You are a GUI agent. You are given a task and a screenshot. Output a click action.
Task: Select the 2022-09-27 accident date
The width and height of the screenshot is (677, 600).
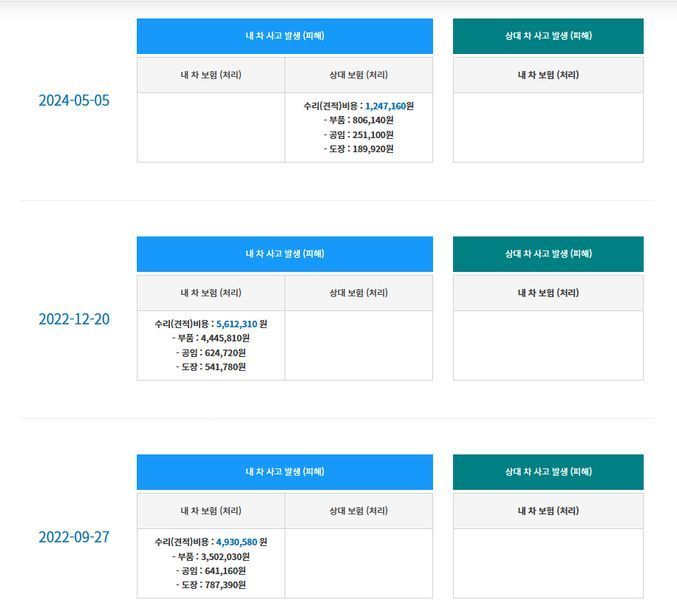tap(74, 537)
